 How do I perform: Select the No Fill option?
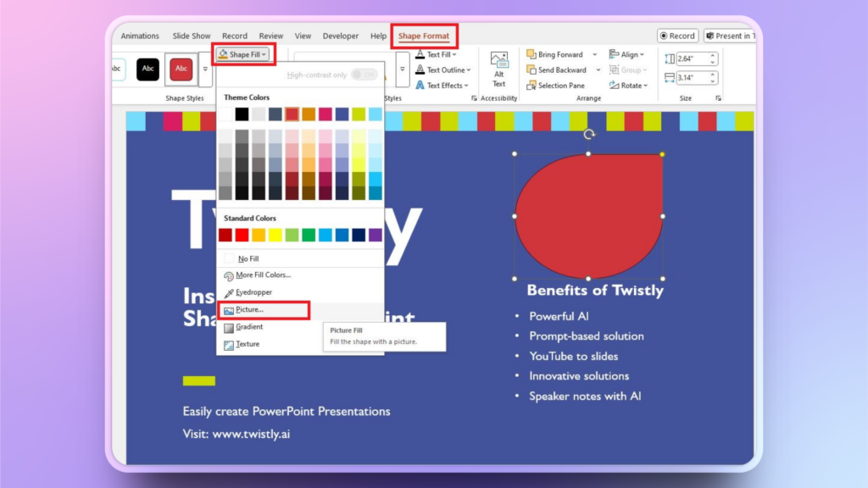pos(248,258)
